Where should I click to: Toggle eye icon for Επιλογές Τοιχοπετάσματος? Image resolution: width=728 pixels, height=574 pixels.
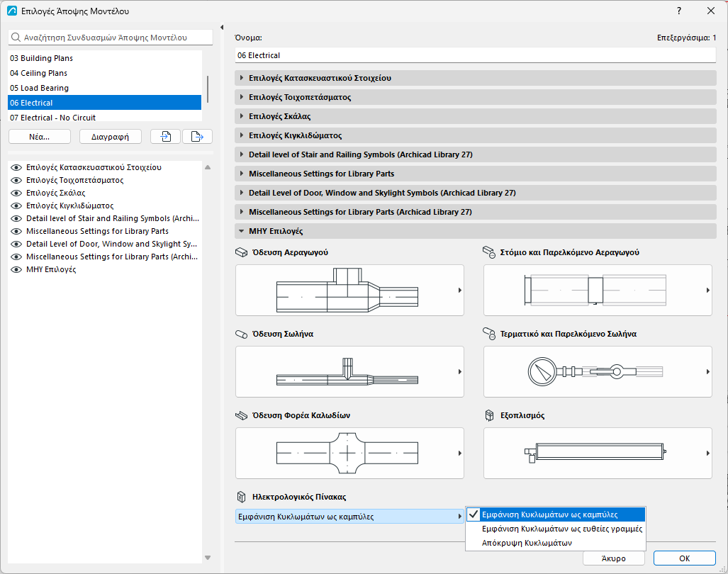pyautogui.click(x=16, y=180)
